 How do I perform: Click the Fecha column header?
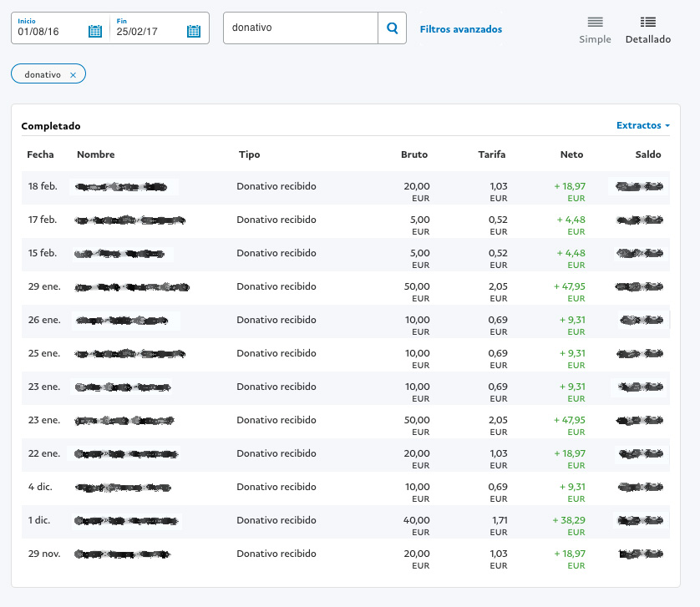40,154
